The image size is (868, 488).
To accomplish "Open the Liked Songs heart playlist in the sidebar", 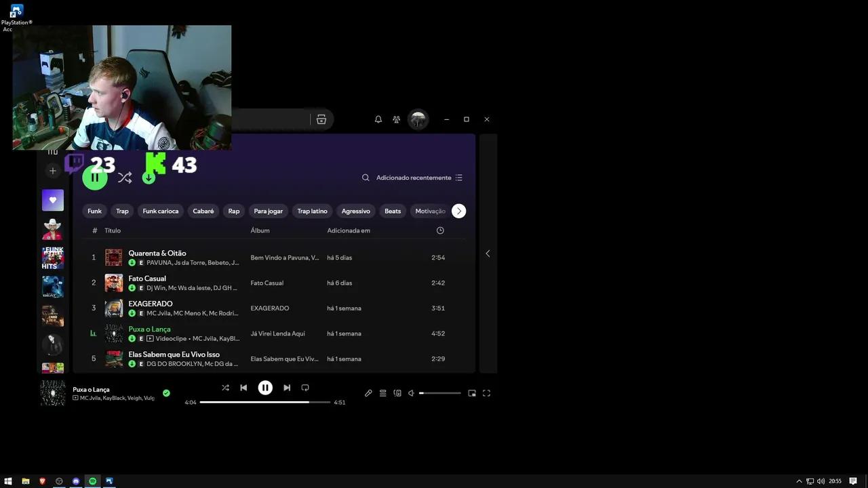I will point(53,200).
